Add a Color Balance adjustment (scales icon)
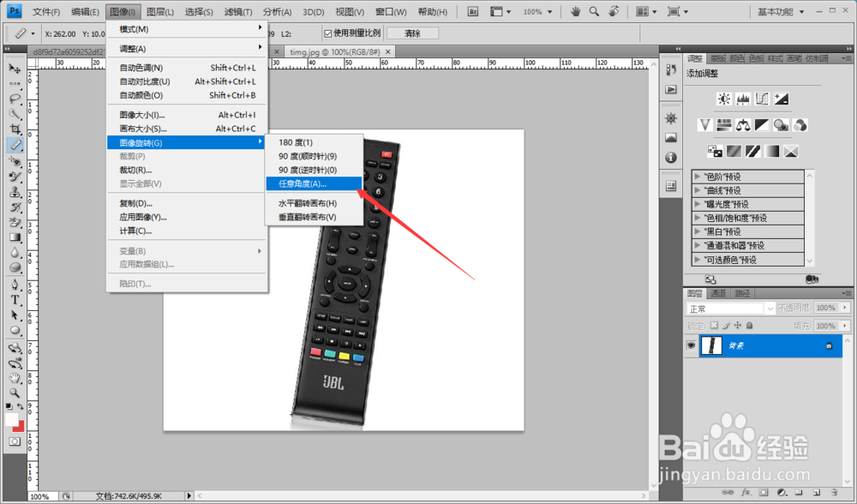 click(743, 125)
